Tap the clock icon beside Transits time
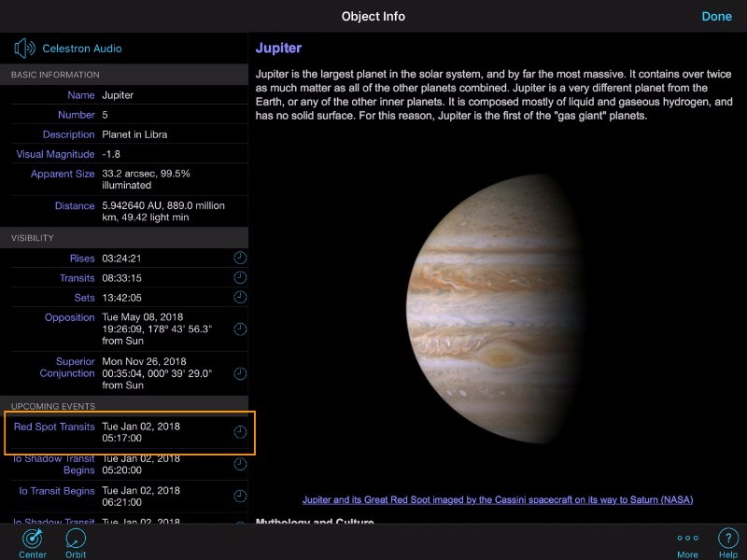 240,277
